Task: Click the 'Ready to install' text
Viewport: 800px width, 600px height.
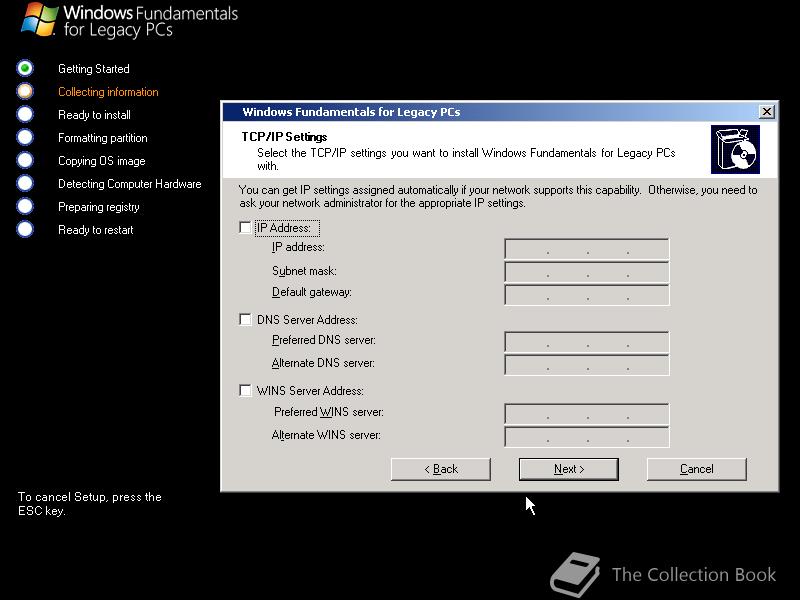Action: [94, 115]
